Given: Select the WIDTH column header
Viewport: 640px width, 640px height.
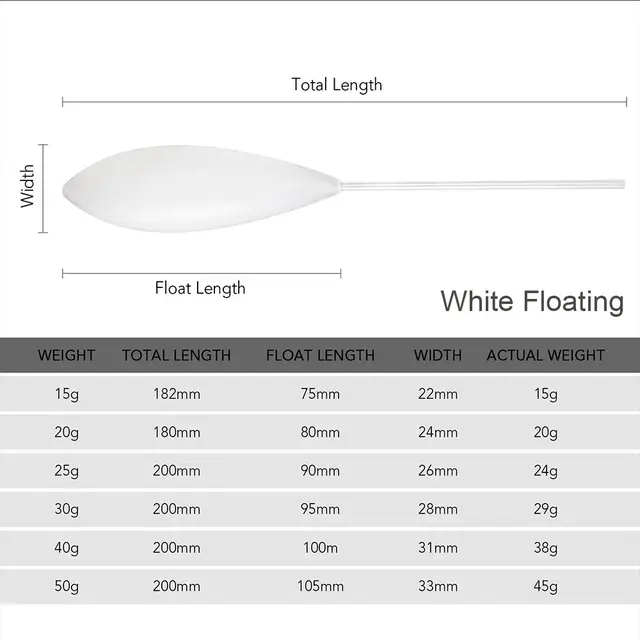Looking at the screenshot, I should 438,355.
